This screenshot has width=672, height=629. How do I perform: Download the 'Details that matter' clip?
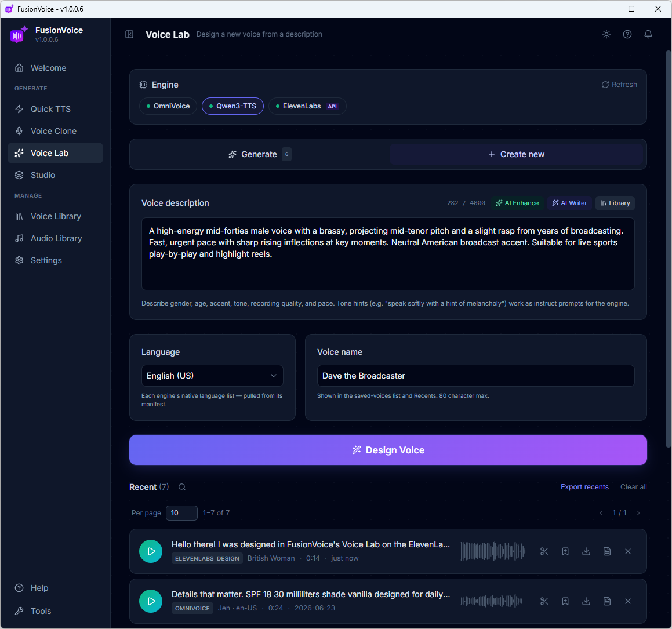pyautogui.click(x=586, y=601)
